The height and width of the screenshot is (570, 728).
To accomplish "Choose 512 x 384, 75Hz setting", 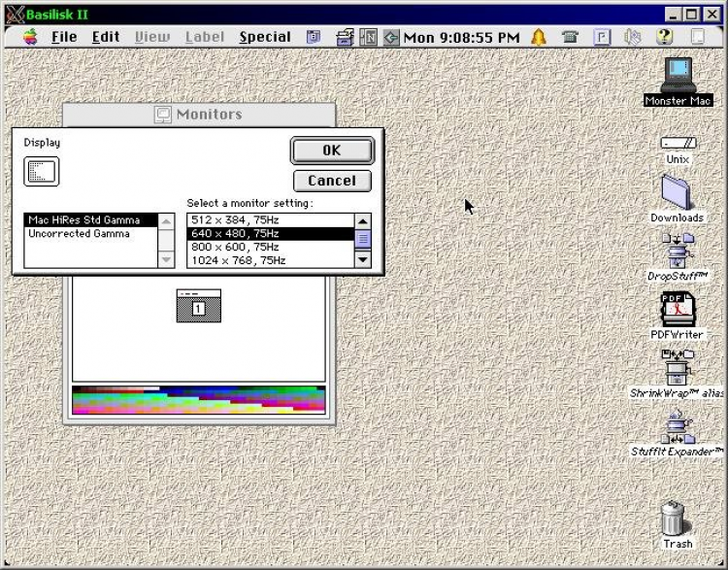I will (x=271, y=220).
